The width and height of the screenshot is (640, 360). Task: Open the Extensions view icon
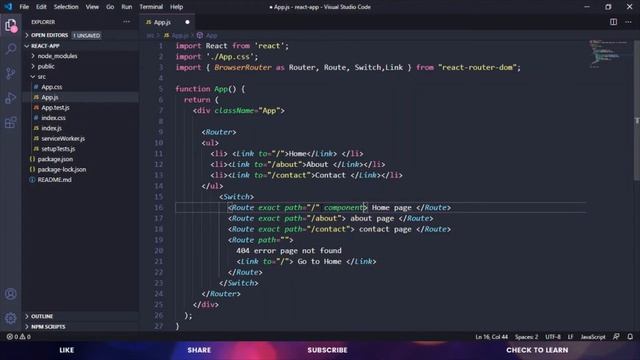(11, 122)
